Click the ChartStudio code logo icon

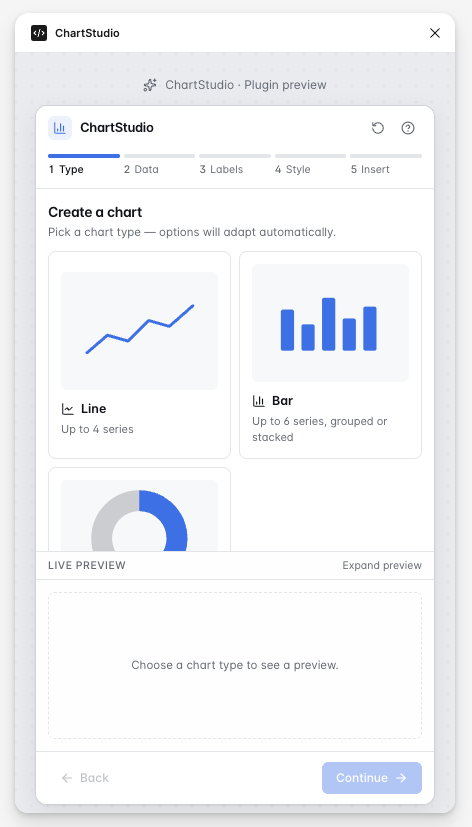39,33
